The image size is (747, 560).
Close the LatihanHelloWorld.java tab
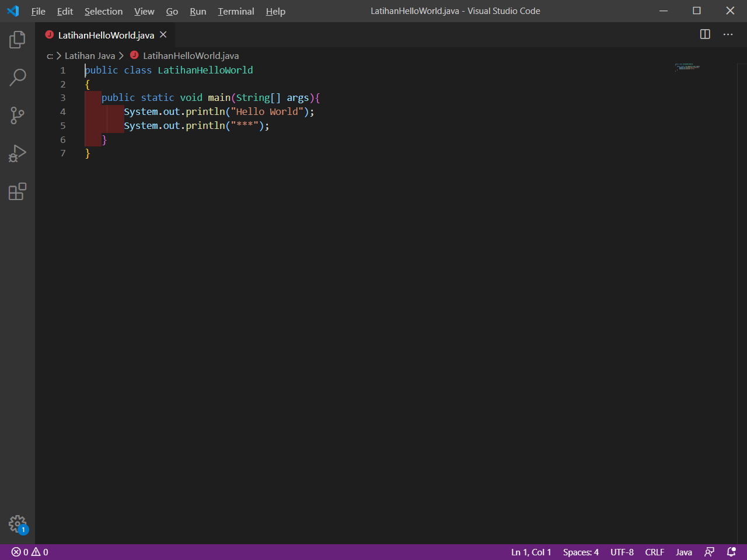tap(163, 35)
